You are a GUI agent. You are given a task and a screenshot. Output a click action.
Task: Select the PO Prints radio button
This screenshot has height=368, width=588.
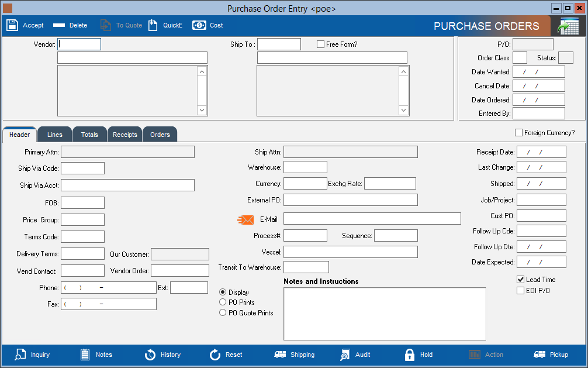coord(222,302)
